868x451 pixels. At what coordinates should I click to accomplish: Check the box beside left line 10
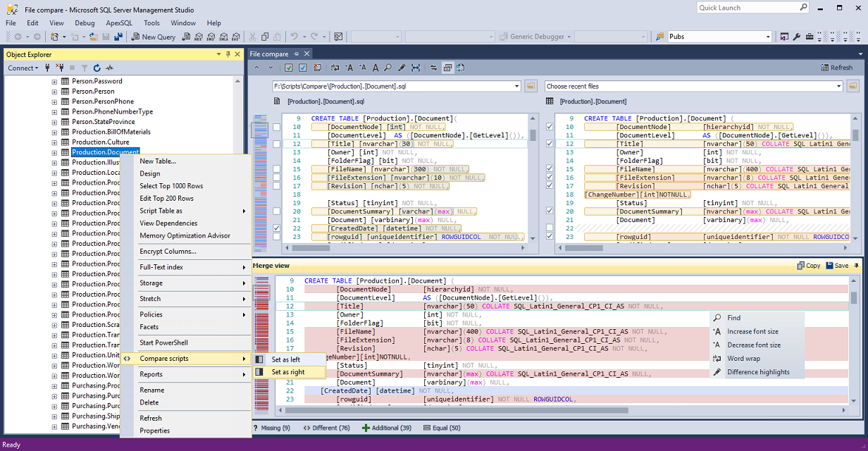click(277, 128)
